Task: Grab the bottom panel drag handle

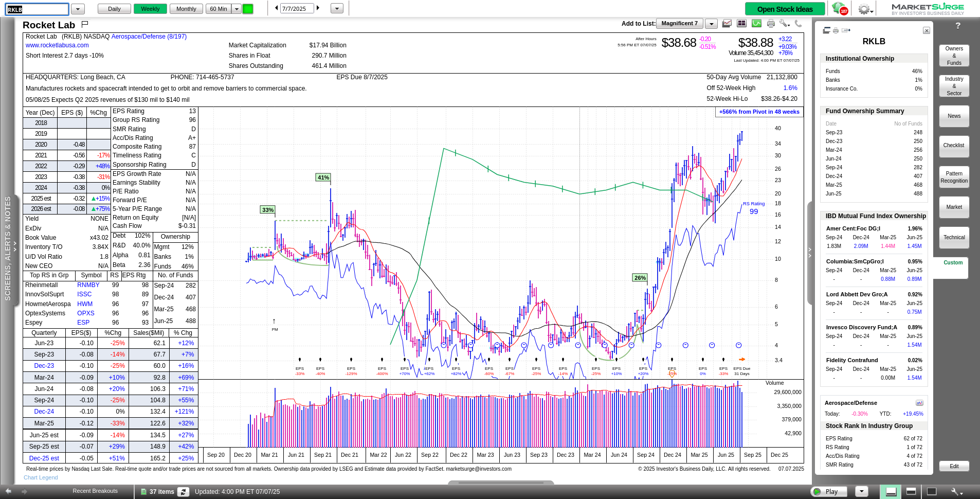Action: pyautogui.click(x=501, y=483)
